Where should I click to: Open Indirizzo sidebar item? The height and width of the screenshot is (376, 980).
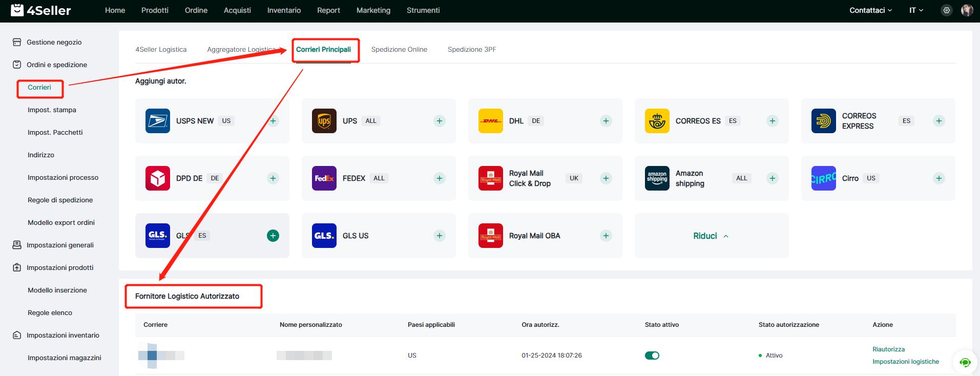tap(41, 155)
